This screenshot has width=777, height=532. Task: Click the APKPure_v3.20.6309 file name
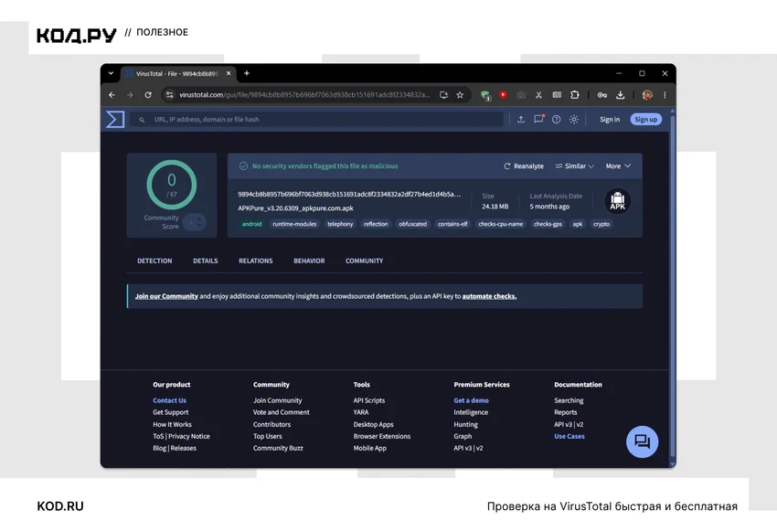(295, 208)
